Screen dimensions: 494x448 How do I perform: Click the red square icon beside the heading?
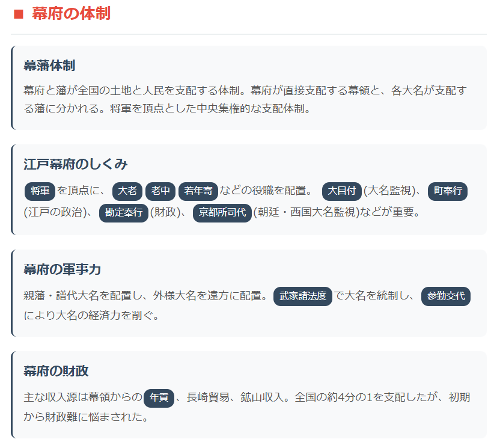pos(18,14)
